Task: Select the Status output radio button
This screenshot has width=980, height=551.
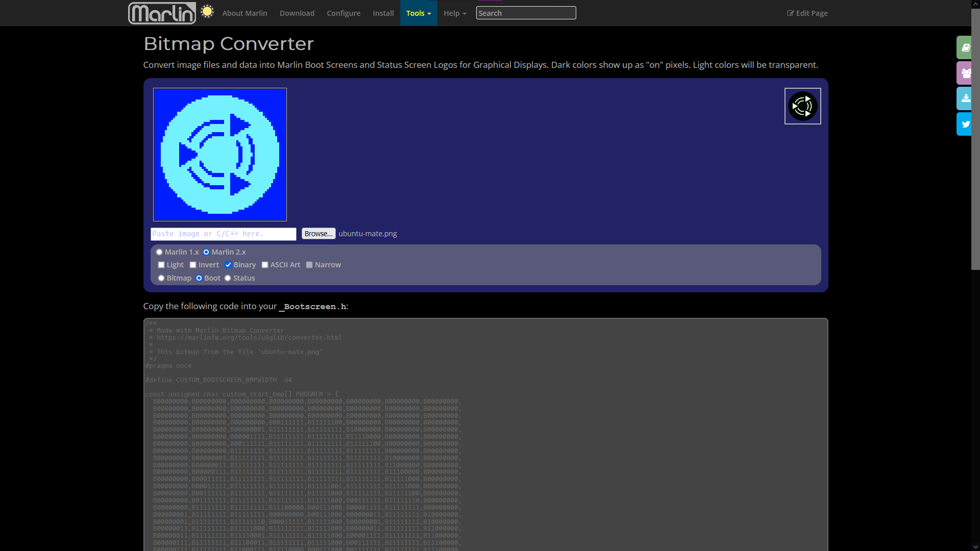Action: point(228,278)
